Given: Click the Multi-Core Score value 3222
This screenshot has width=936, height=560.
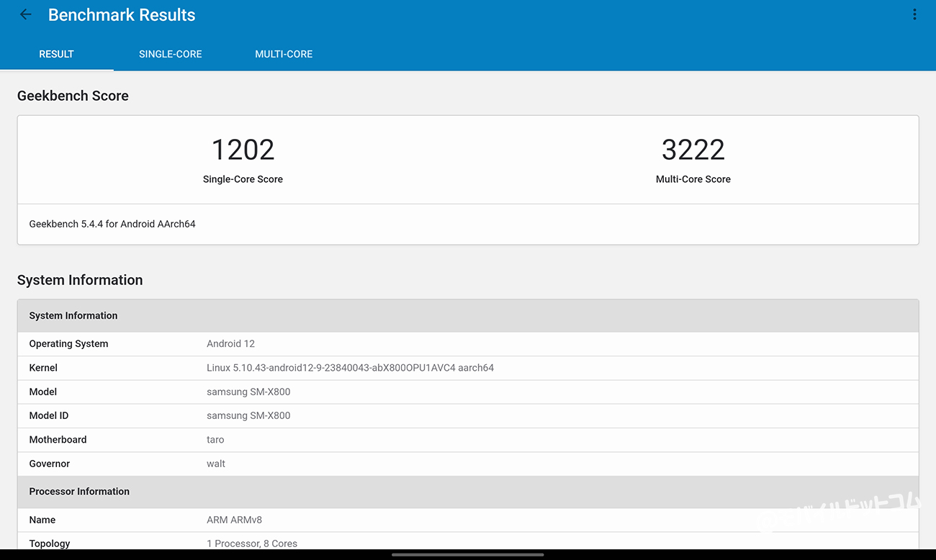Looking at the screenshot, I should point(693,150).
